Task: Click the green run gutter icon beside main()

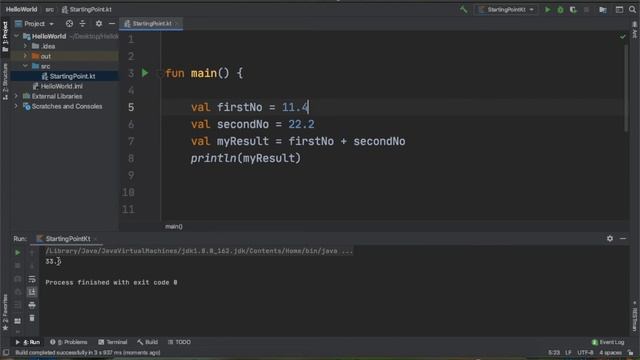Action: pos(145,73)
